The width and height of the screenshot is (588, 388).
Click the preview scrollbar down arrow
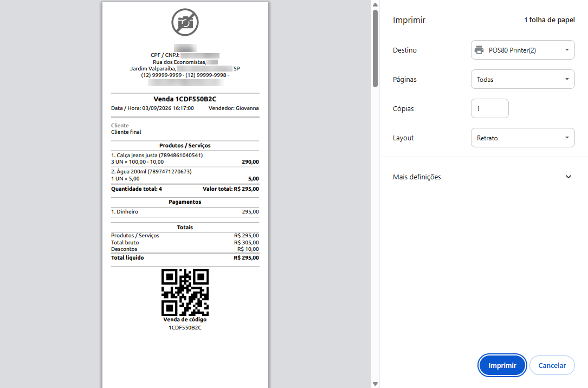click(375, 384)
